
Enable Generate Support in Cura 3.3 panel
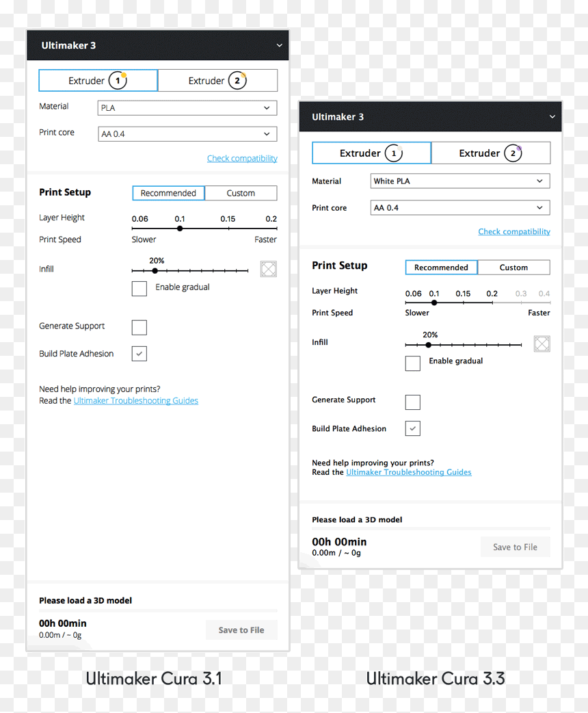(412, 402)
